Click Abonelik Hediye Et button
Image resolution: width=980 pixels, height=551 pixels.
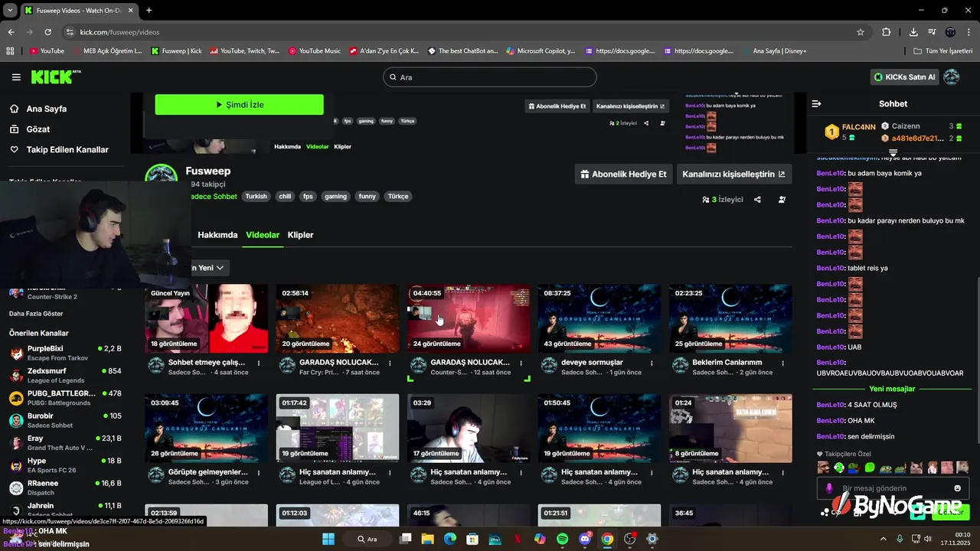pyautogui.click(x=623, y=174)
